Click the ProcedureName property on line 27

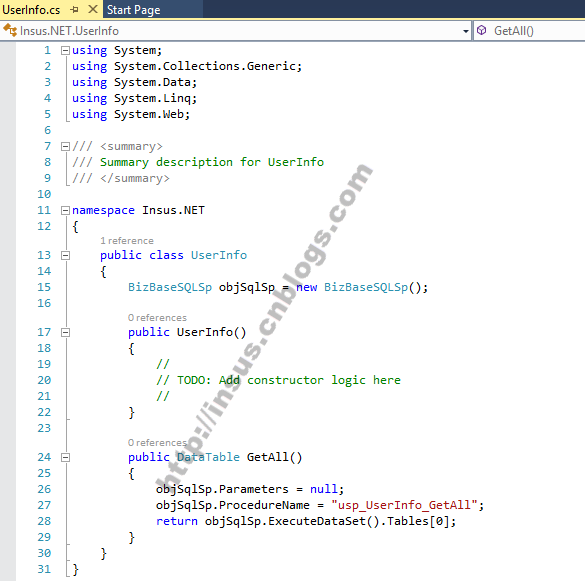(264, 505)
